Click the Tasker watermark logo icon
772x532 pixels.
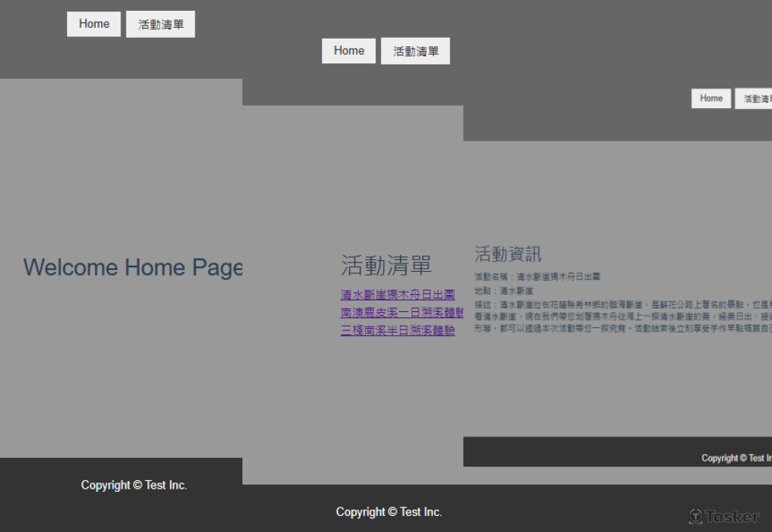[696, 516]
